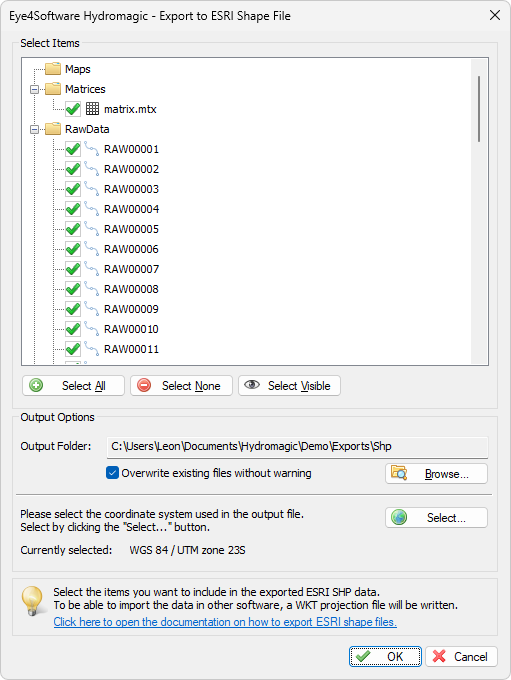Click the RawData folder icon
This screenshot has height=680, width=511.
[53, 129]
